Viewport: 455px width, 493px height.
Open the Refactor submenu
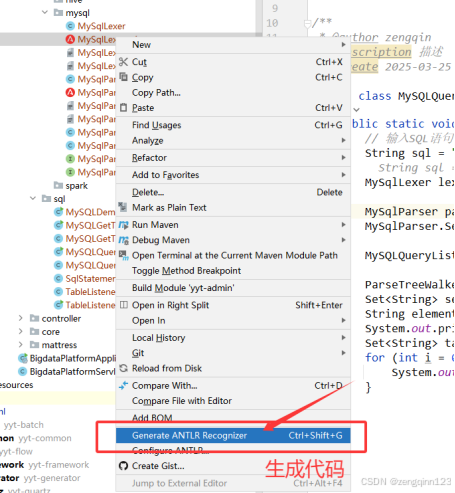[x=233, y=158]
